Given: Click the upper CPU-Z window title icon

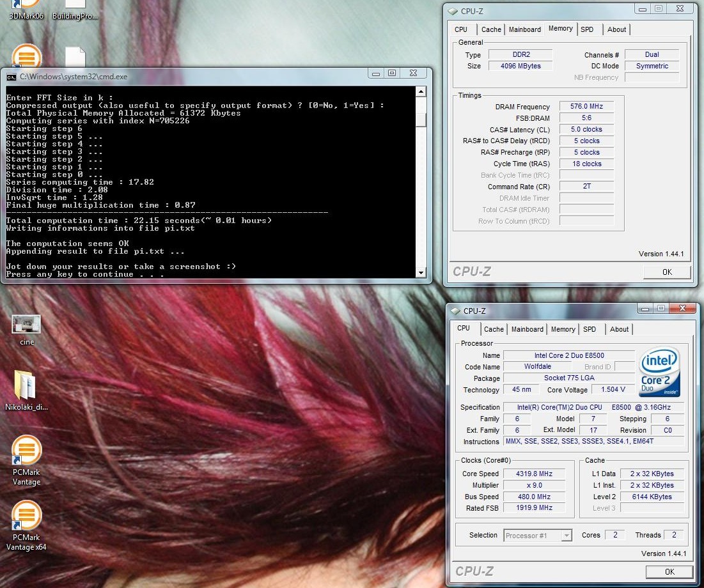Looking at the screenshot, I should 453,12.
